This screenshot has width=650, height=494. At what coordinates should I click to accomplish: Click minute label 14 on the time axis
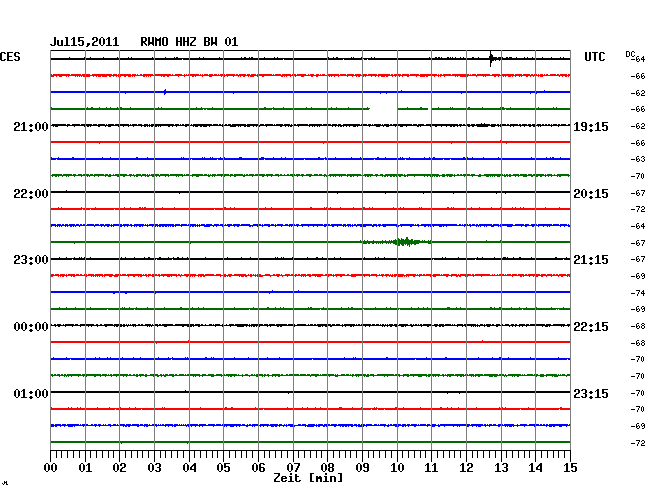tap(535, 468)
